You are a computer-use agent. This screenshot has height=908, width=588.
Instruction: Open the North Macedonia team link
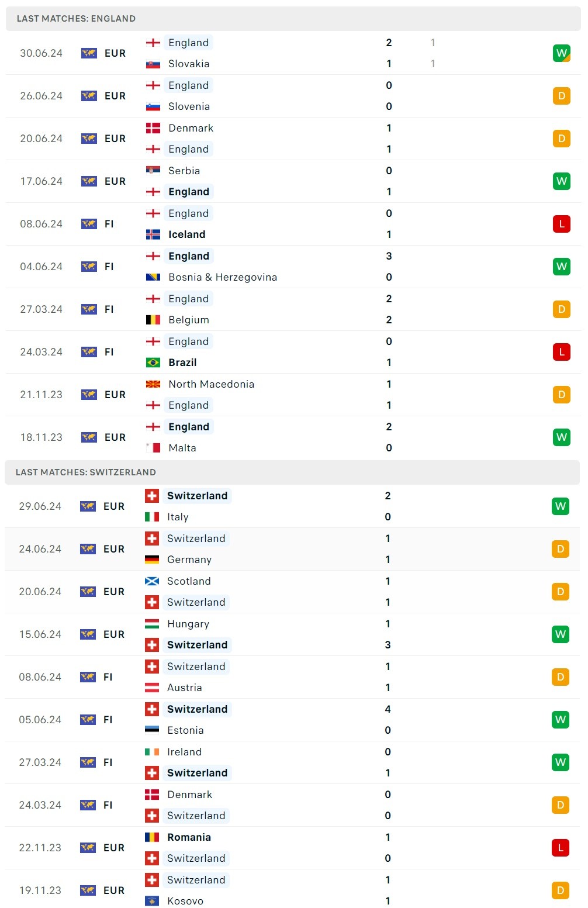(211, 384)
